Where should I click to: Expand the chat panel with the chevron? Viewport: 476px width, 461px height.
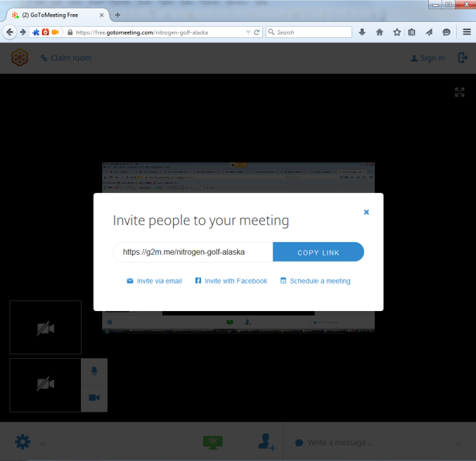[458, 443]
